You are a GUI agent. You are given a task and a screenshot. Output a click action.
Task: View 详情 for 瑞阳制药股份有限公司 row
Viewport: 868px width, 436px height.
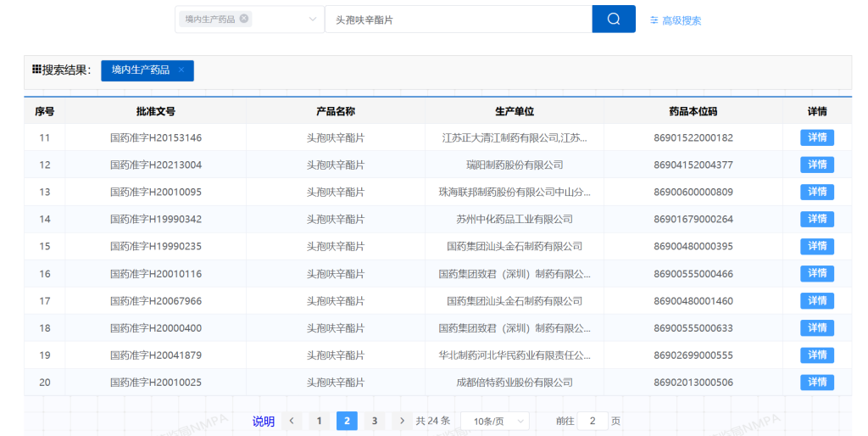tap(816, 165)
